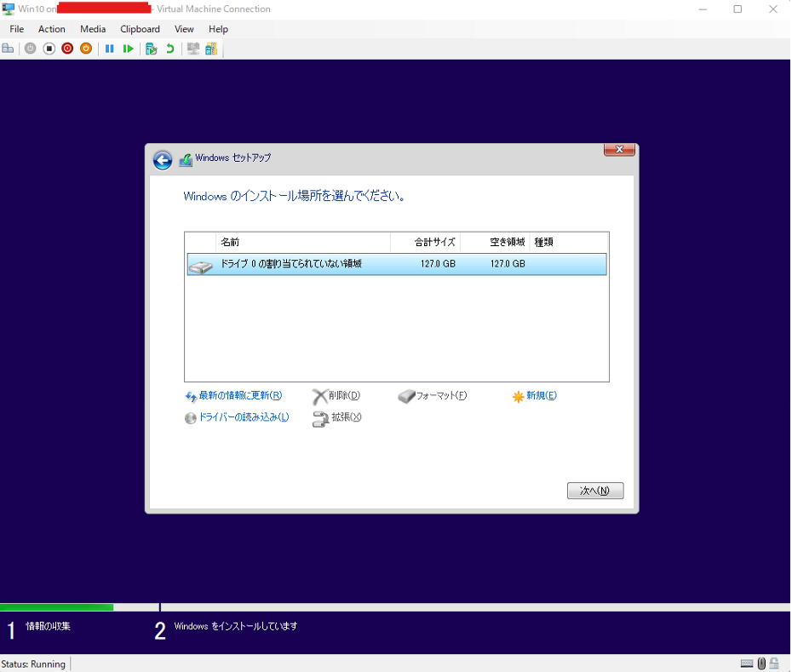Click the 合計サイズ column header

pos(425,242)
